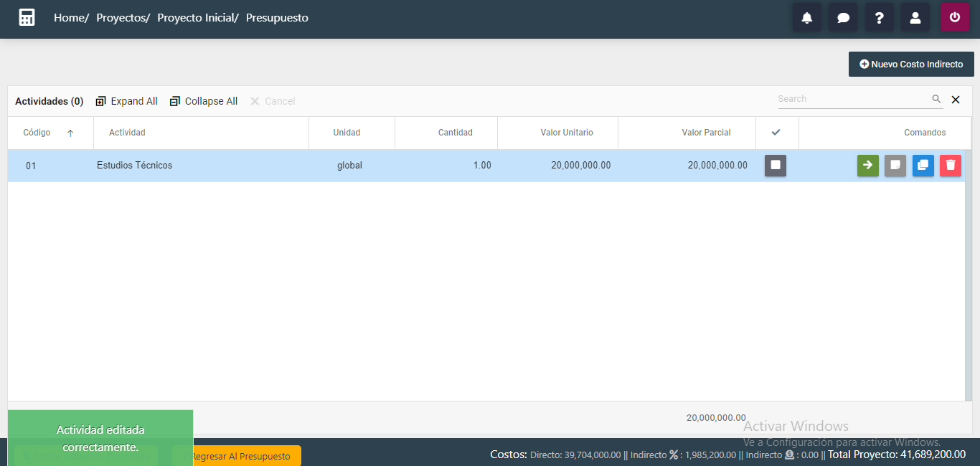980x466 pixels.
Task: Go to Proyectos breadcrumb
Action: pyautogui.click(x=123, y=18)
